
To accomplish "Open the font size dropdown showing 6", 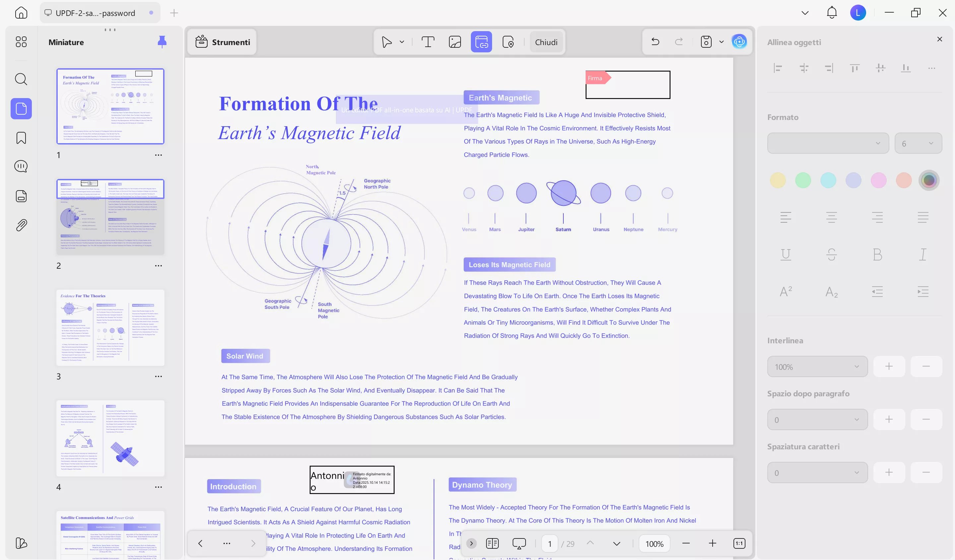I will pyautogui.click(x=918, y=143).
